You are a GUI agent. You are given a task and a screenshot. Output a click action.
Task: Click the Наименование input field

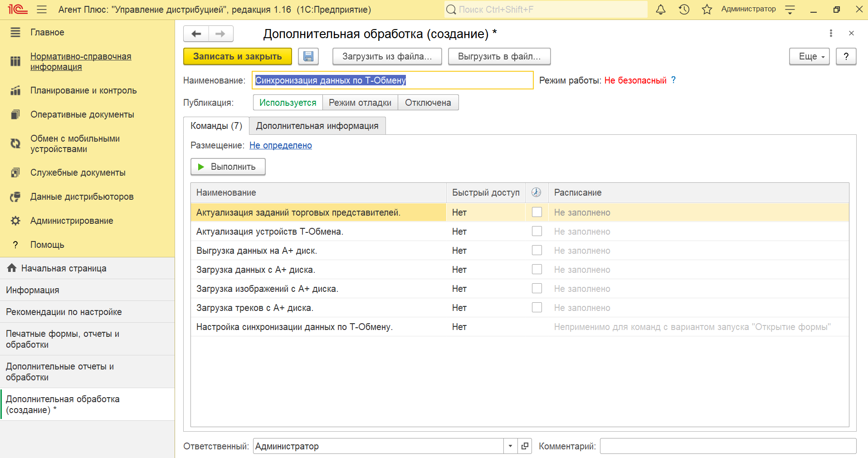393,80
